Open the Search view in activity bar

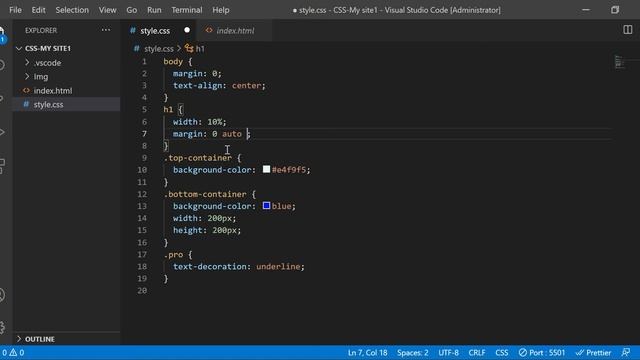2,65
